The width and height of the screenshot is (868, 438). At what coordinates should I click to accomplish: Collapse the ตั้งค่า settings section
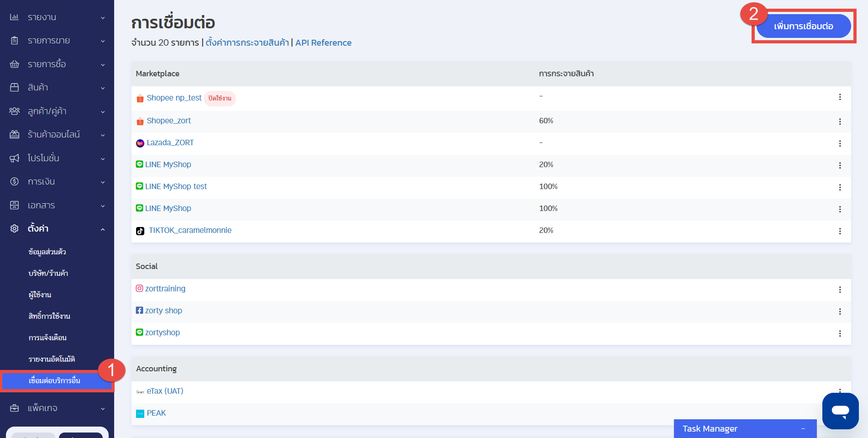tap(103, 229)
